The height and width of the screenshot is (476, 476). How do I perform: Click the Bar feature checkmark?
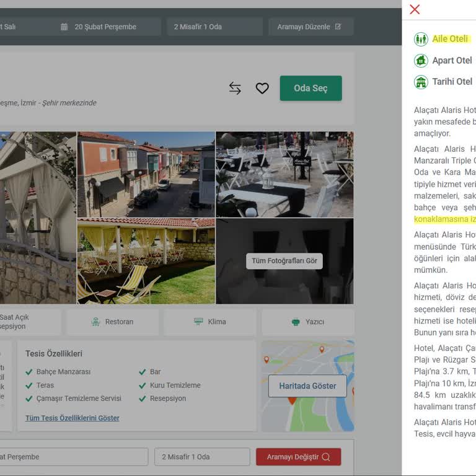[143, 372]
